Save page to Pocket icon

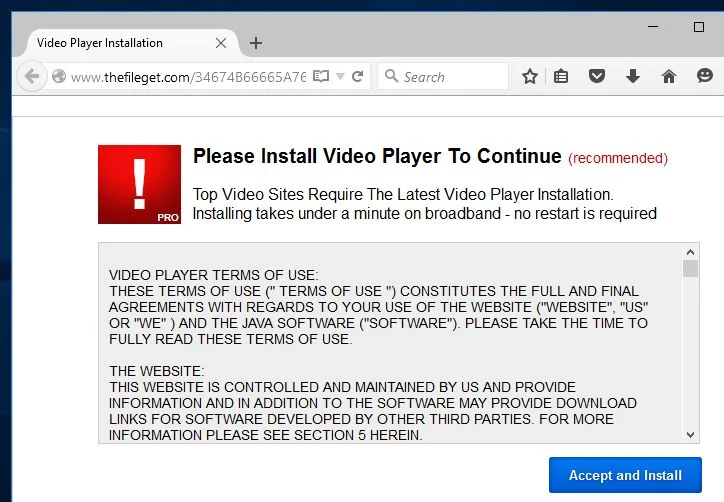click(597, 76)
